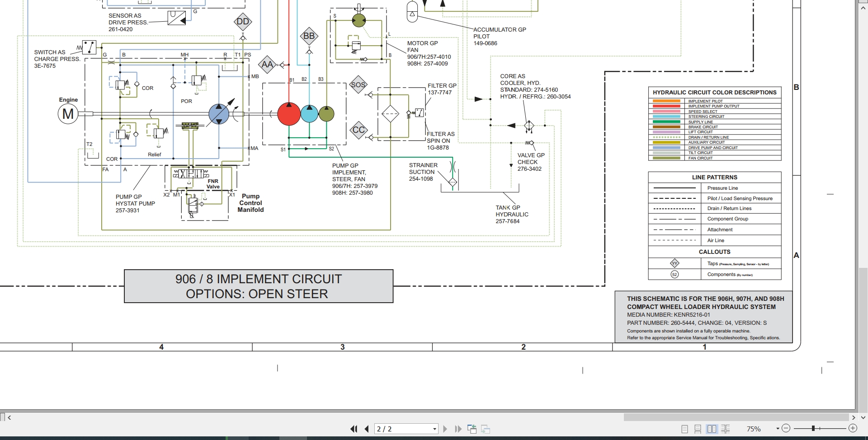The width and height of the screenshot is (868, 440).
Task: Click the 'STRAINER SUCTION 254-1098' label
Action: (423, 172)
